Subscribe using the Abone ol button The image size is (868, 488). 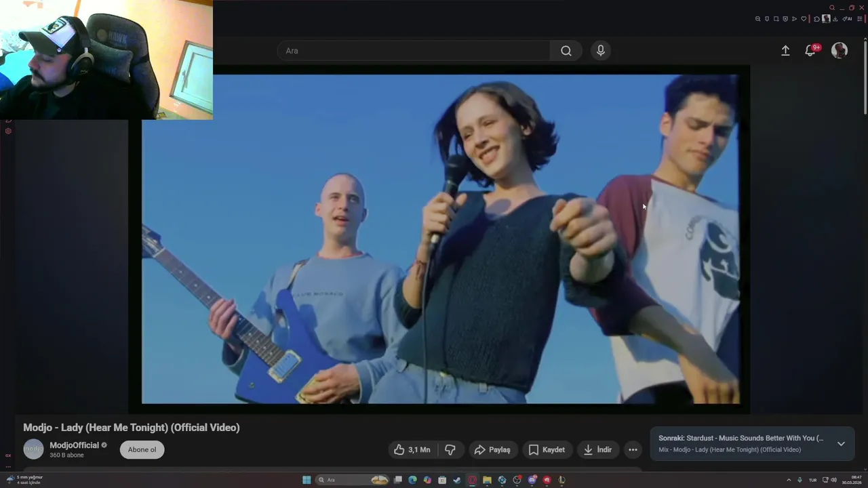click(x=142, y=449)
